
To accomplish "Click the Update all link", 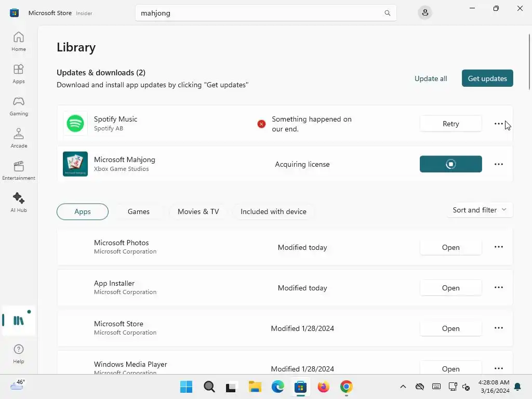I will pos(431,79).
